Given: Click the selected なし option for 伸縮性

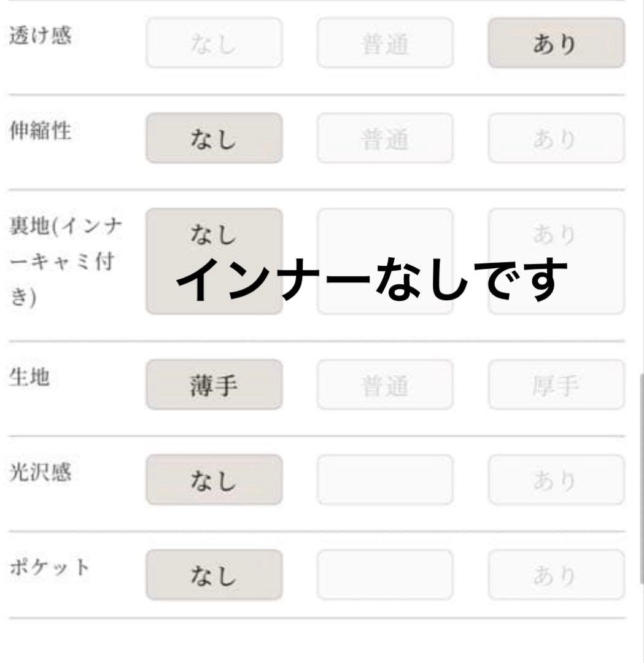Looking at the screenshot, I should (214, 138).
